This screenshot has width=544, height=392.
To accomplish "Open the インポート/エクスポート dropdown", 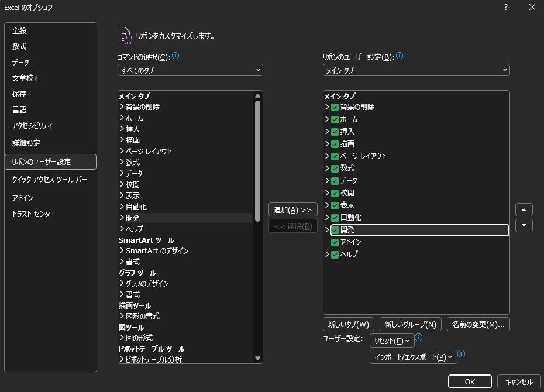I will [x=413, y=357].
